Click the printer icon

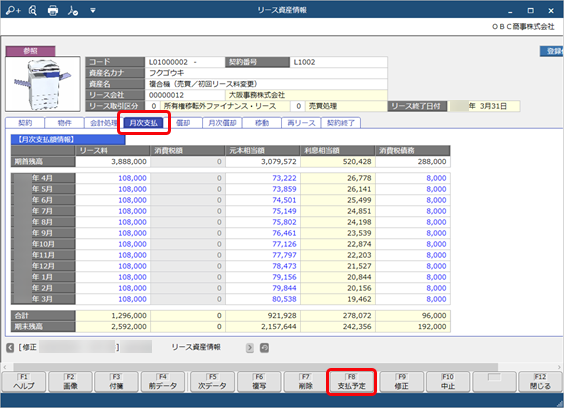(53, 10)
